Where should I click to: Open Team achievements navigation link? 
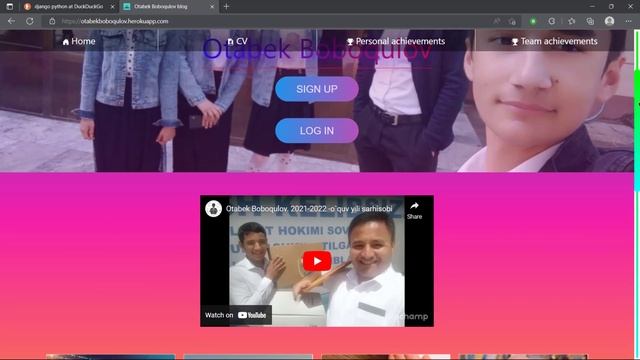point(555,41)
